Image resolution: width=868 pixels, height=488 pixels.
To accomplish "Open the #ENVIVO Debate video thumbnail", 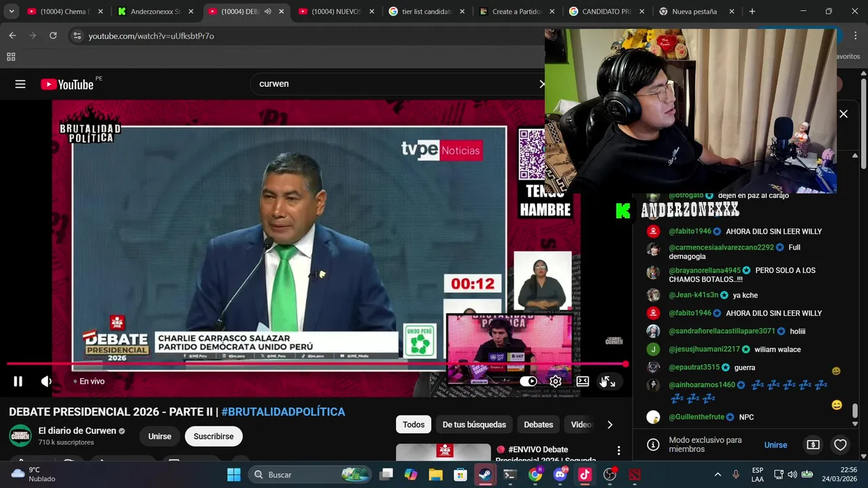I will click(443, 453).
